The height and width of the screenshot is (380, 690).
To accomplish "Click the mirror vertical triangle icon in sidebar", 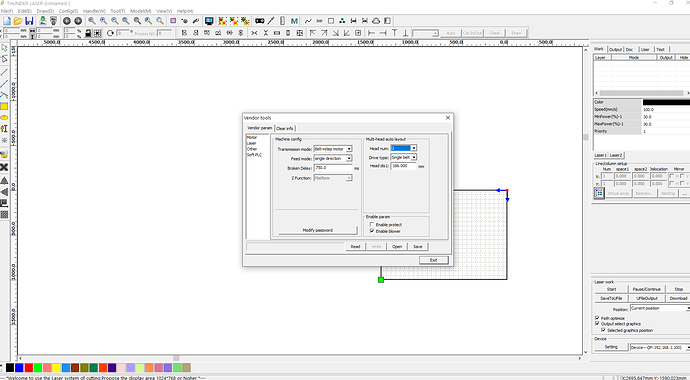I will 4,181.
